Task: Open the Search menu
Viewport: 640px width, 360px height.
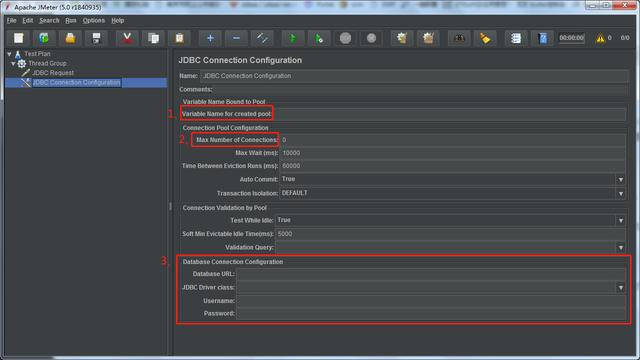Action: [49, 20]
